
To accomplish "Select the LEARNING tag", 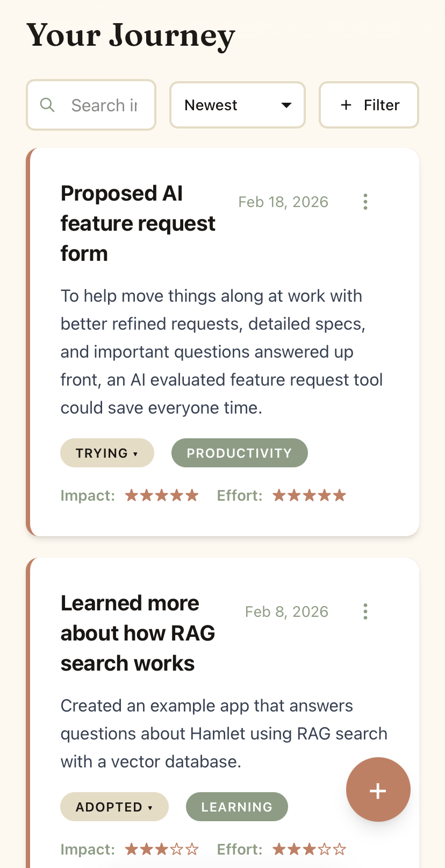I will tap(236, 807).
